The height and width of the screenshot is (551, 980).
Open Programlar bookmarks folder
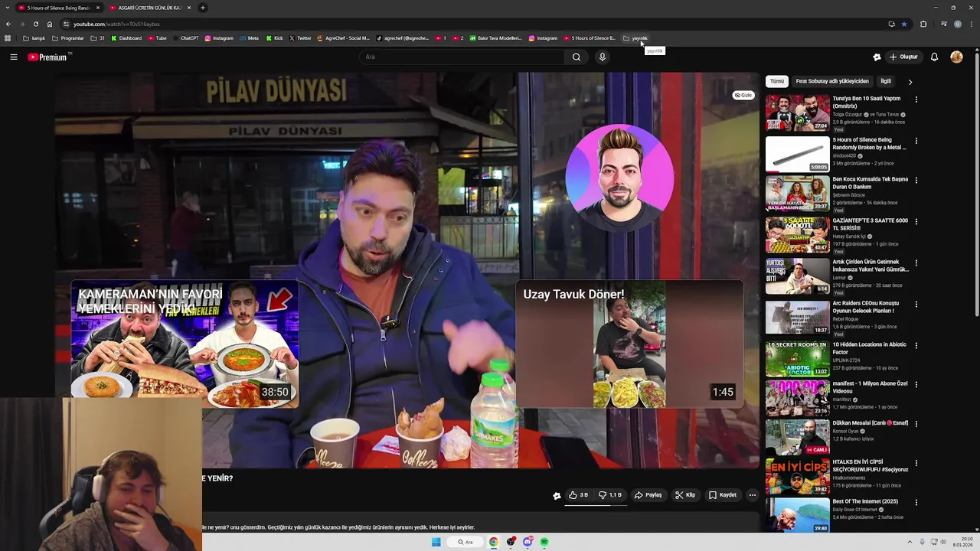(x=68, y=38)
